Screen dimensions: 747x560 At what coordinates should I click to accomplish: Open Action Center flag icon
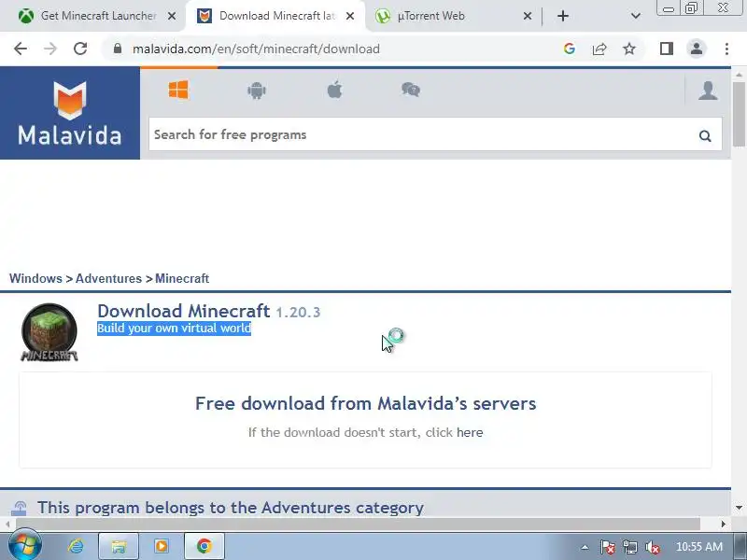[x=608, y=547]
